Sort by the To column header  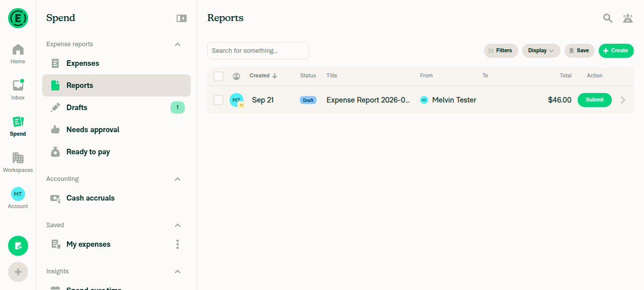tap(486, 76)
